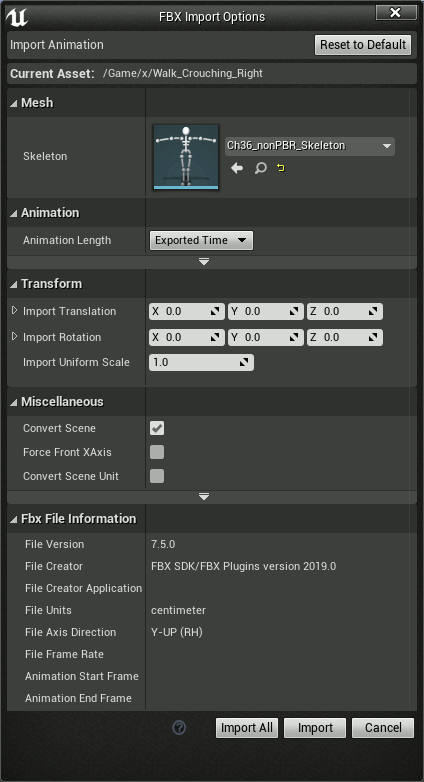Show advanced Animation options arrow
The width and height of the screenshot is (424, 782).
click(x=204, y=262)
